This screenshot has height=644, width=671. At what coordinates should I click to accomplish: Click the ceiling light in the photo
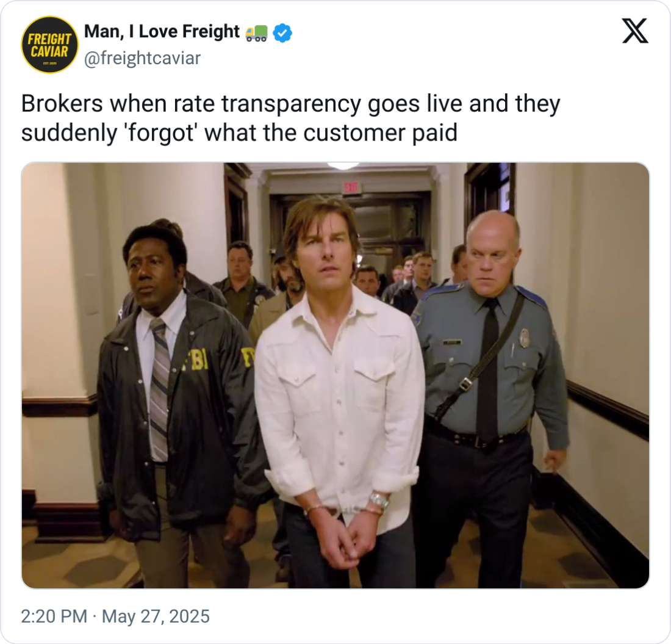343,165
